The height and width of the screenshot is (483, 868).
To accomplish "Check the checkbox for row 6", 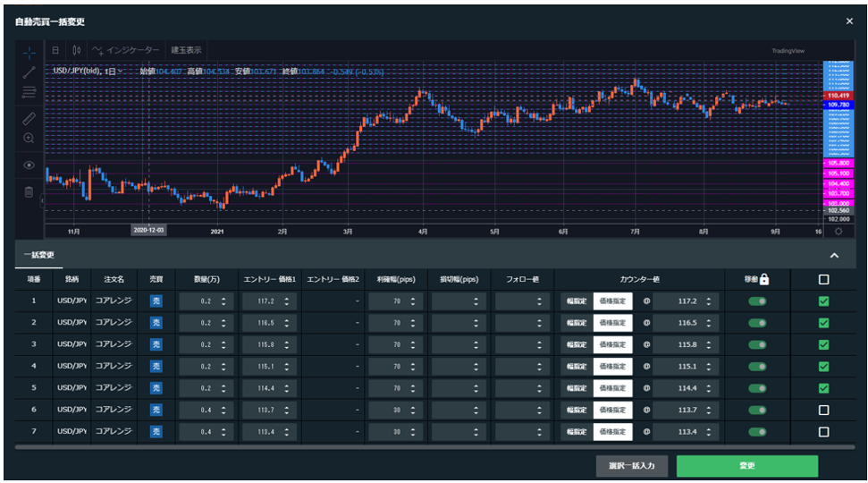I will [x=823, y=410].
